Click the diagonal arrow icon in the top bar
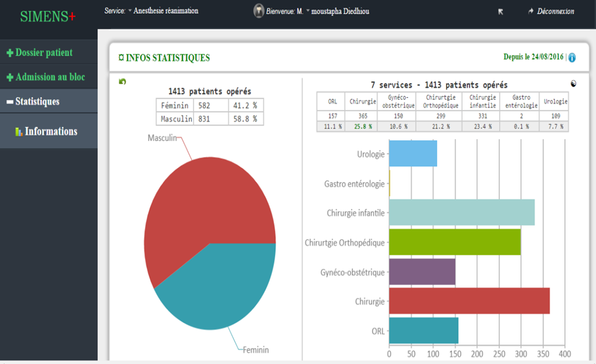The height and width of the screenshot is (364, 596). 500,11
